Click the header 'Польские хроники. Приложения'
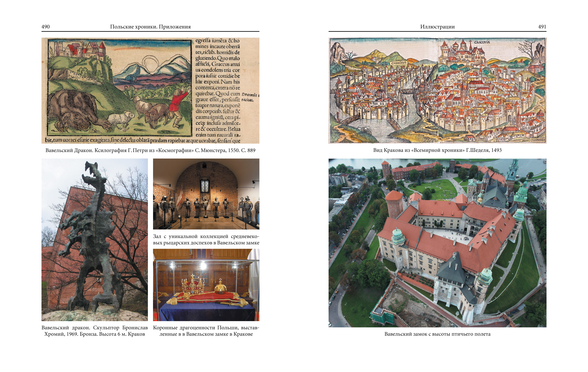The image size is (588, 372). pyautogui.click(x=150, y=27)
